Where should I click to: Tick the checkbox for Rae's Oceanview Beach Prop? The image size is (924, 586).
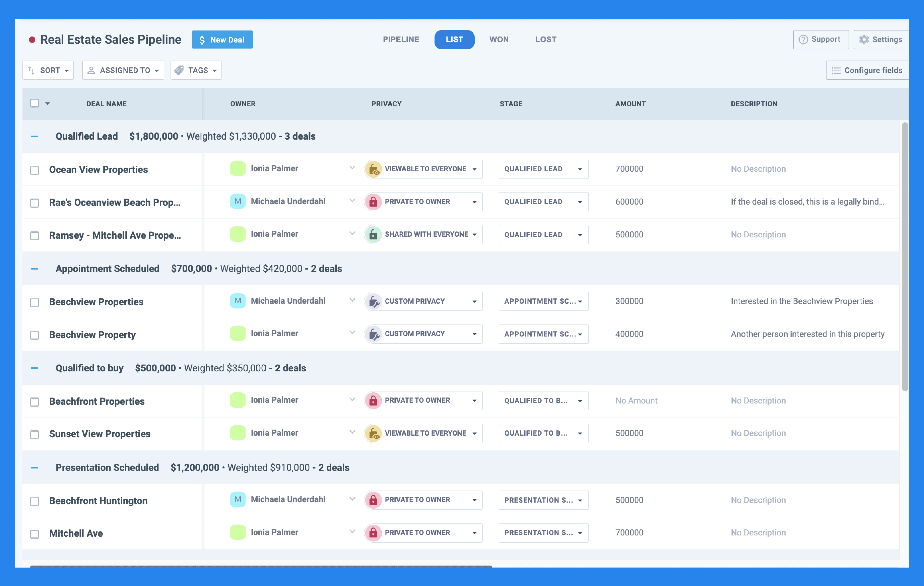point(35,203)
